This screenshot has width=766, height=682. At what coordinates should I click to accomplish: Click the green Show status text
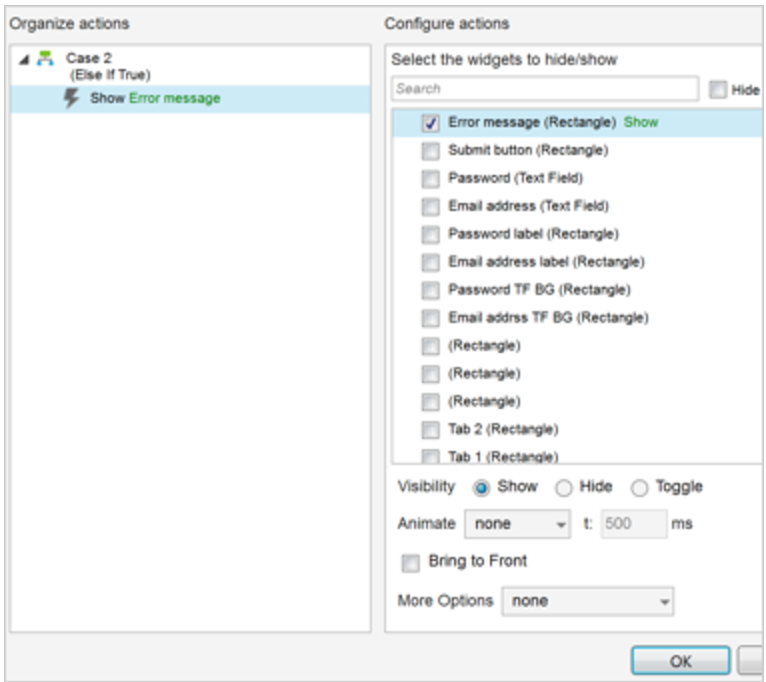click(641, 122)
